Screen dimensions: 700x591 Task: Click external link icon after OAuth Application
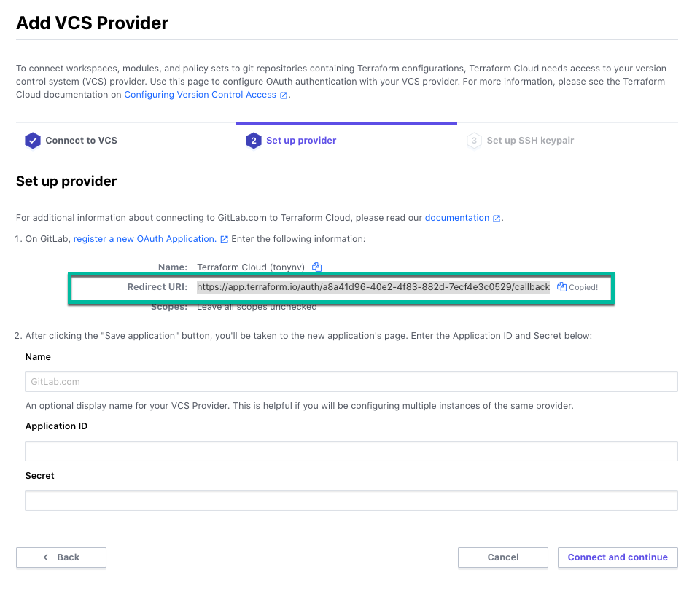[x=224, y=240]
